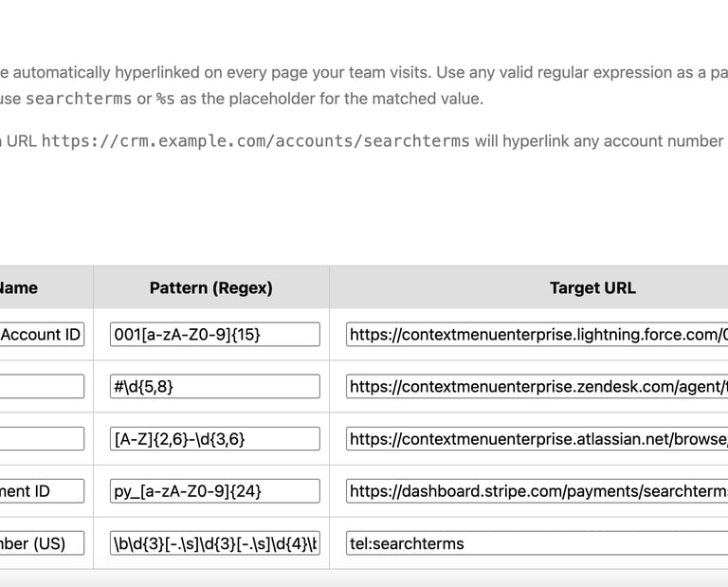Click the py_[a-zA-Z0-9]{24} pattern field
The height and width of the screenshot is (587, 728).
[214, 490]
